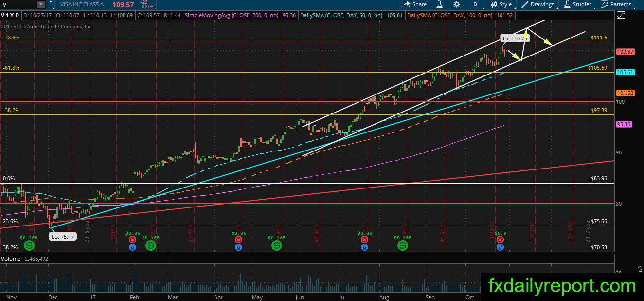Click the 2,486,492 volume value
644x301 pixels.
tap(36, 259)
